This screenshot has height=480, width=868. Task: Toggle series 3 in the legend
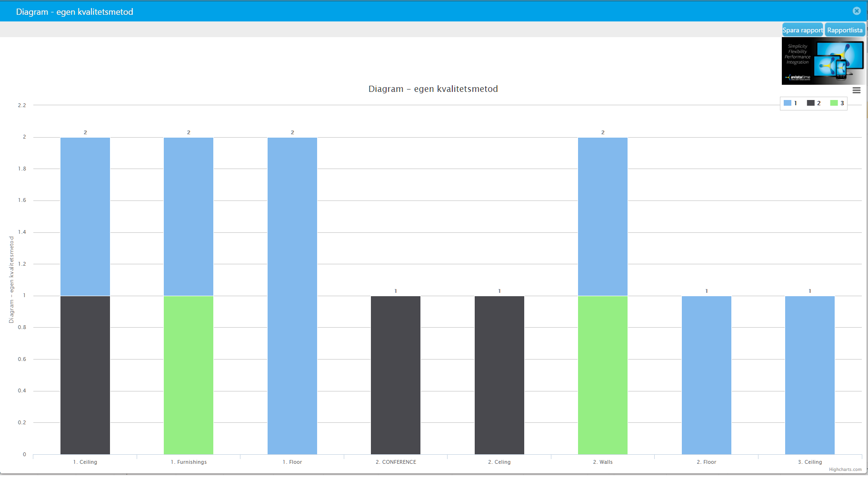(837, 103)
